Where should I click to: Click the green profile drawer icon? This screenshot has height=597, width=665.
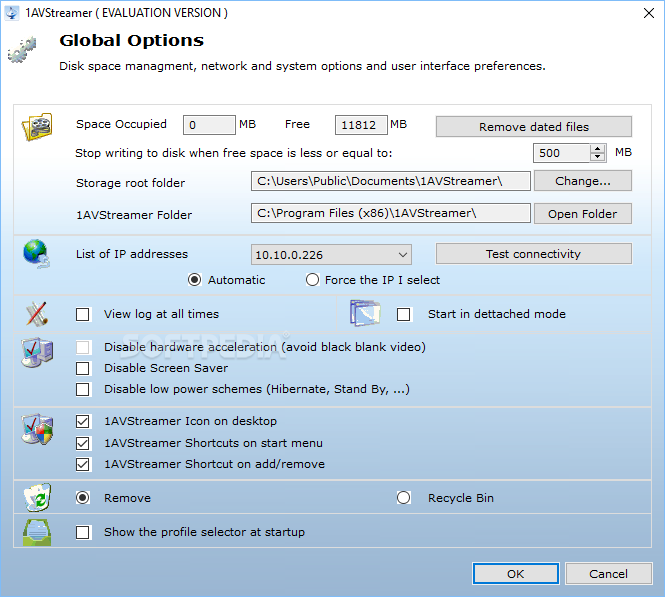coord(37,532)
